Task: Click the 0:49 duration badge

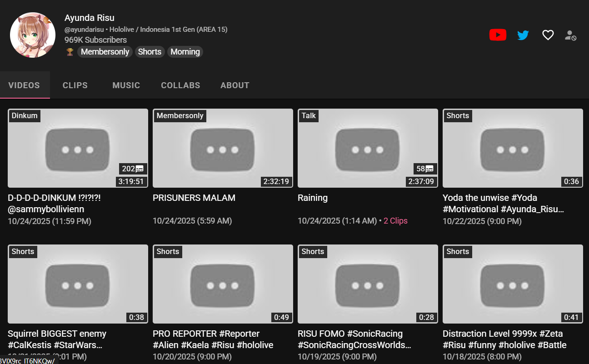Action: click(281, 317)
